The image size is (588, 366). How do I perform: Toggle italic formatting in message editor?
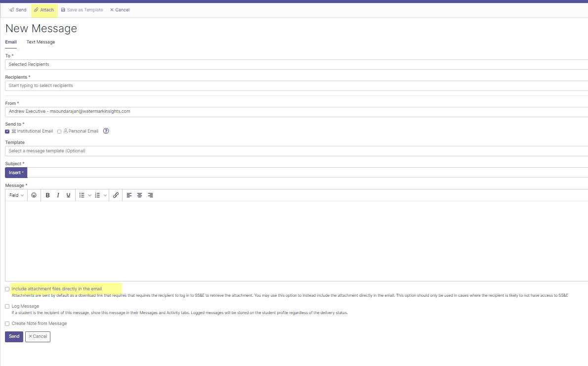[58, 195]
